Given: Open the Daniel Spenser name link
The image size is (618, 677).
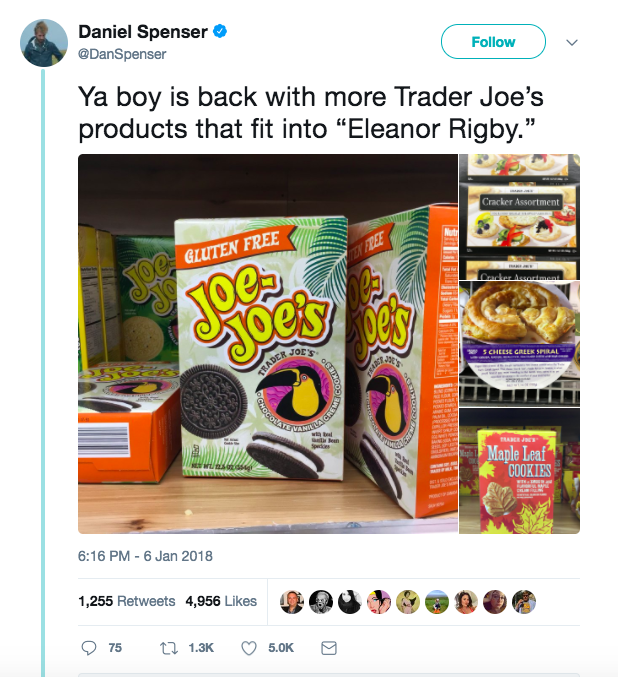Looking at the screenshot, I should pos(143,32).
